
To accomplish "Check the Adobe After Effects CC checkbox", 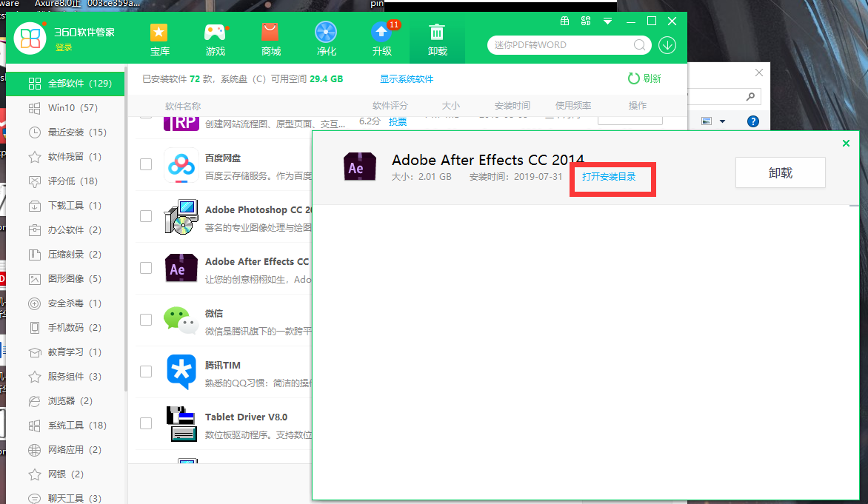I will coord(146,268).
